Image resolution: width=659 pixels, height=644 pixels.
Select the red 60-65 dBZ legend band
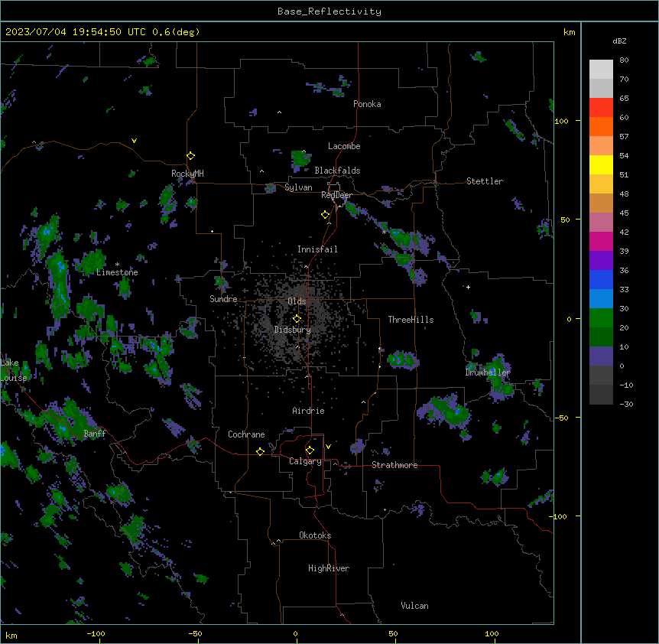click(x=601, y=108)
